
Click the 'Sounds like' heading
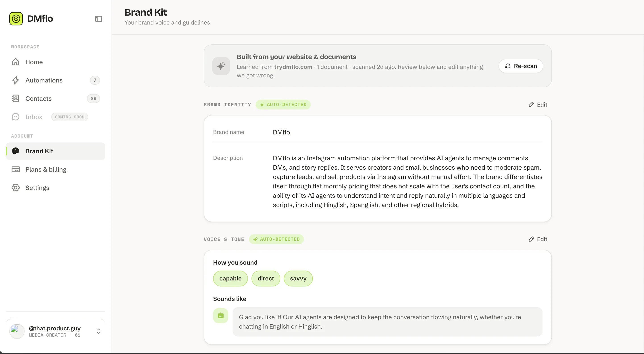(x=229, y=299)
